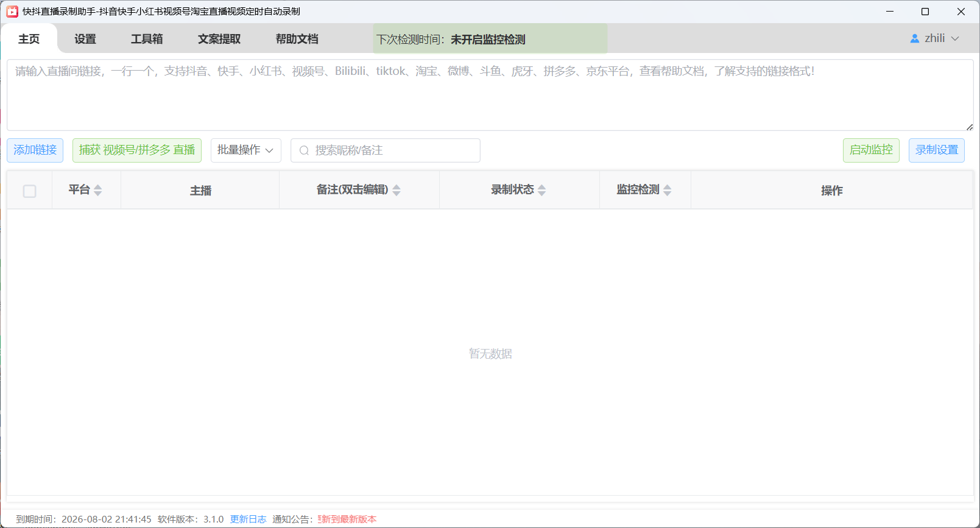The width and height of the screenshot is (980, 528).
Task: Sort by 录制状态 column arrows
Action: coord(542,190)
